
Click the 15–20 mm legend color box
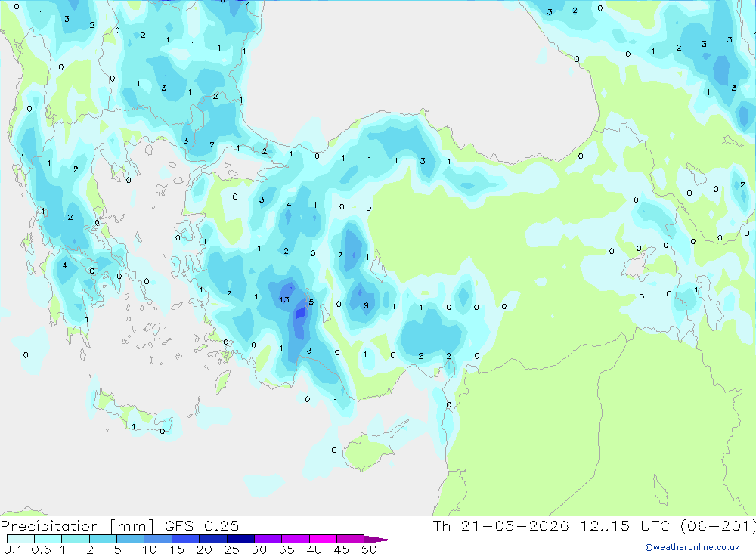[186, 539]
